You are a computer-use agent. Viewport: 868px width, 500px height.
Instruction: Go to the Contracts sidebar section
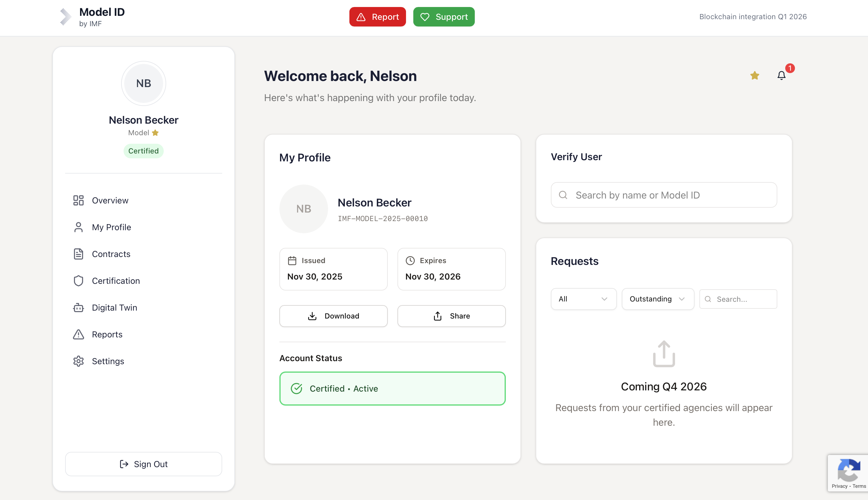111,254
